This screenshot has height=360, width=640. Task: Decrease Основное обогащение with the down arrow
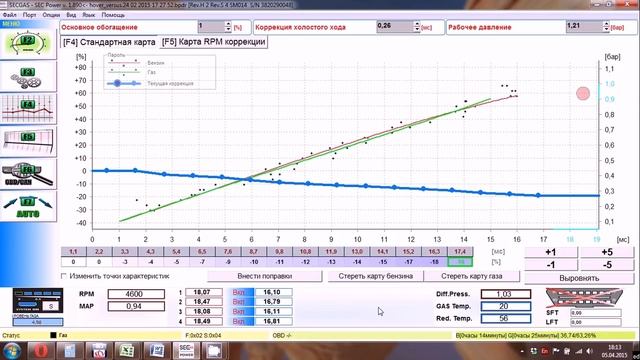click(228, 30)
